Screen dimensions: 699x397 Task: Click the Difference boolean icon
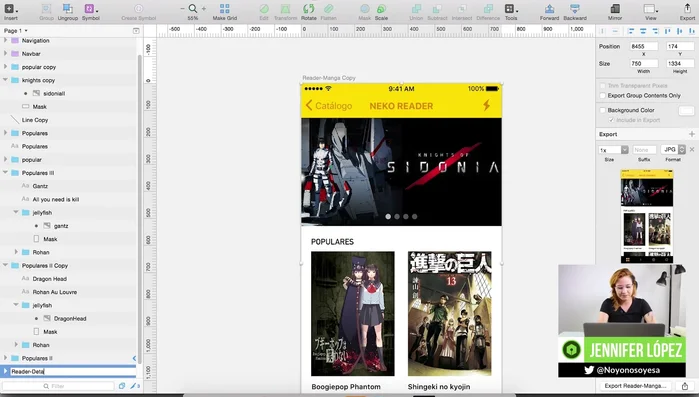pyautogui.click(x=488, y=9)
